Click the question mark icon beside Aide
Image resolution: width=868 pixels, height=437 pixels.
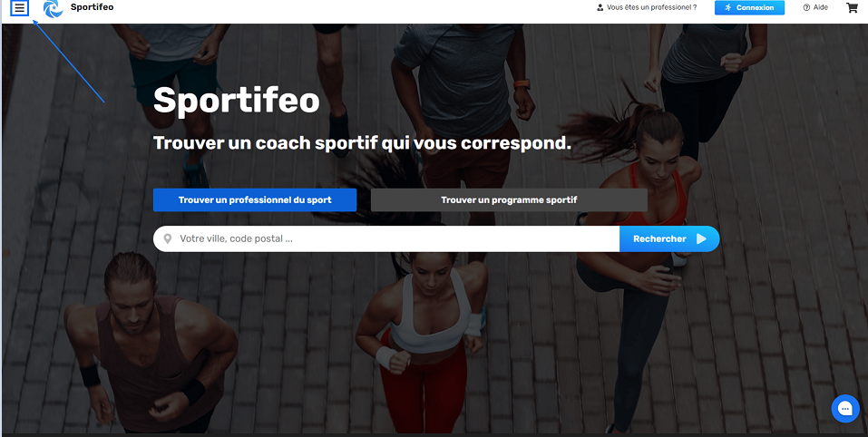[x=806, y=8]
